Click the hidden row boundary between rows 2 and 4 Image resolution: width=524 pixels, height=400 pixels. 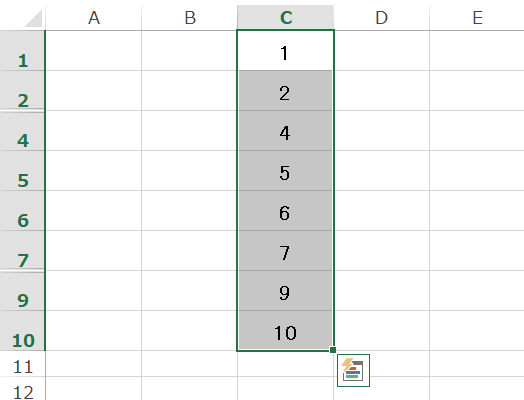pos(22,111)
